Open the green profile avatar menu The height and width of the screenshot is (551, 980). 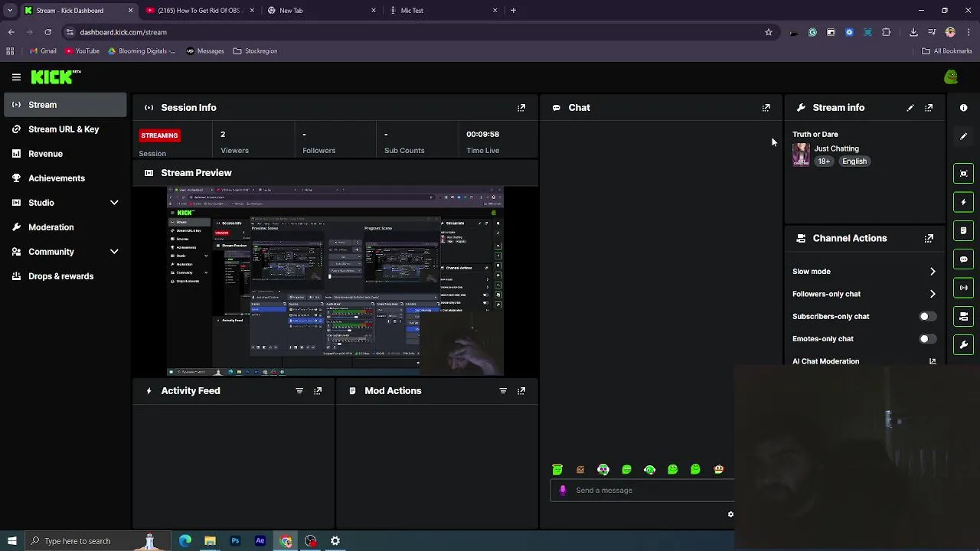click(x=951, y=77)
